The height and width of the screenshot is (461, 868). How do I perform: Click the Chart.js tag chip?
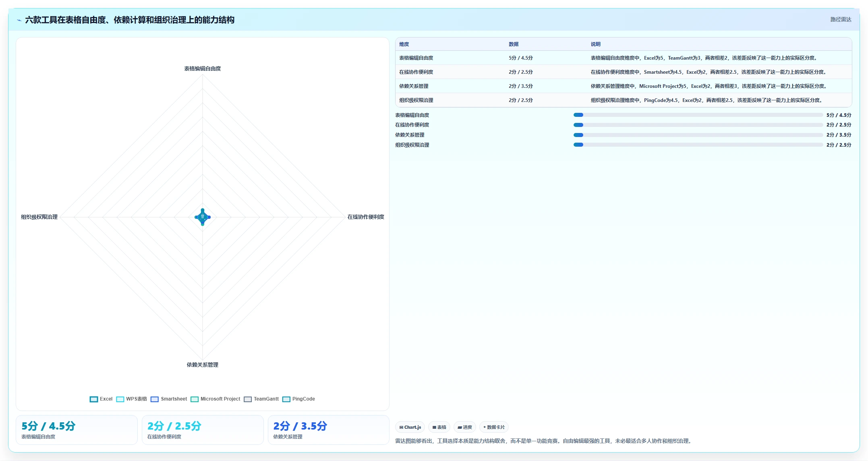410,427
